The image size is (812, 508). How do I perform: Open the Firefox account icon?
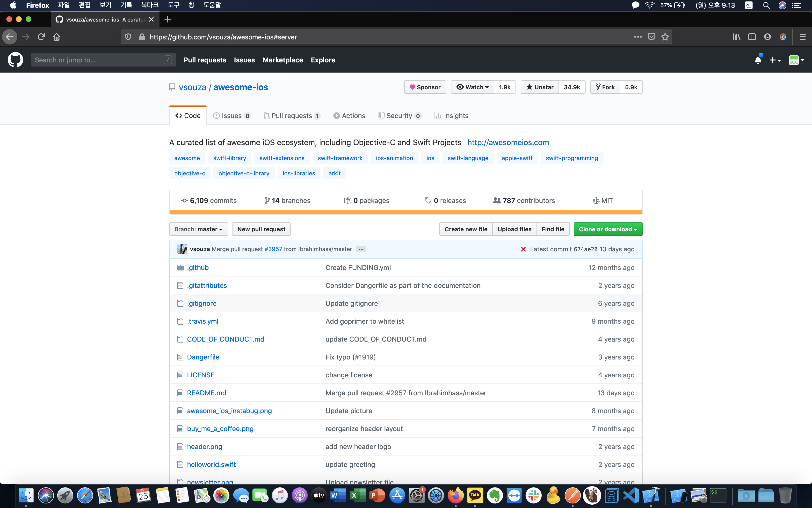767,37
